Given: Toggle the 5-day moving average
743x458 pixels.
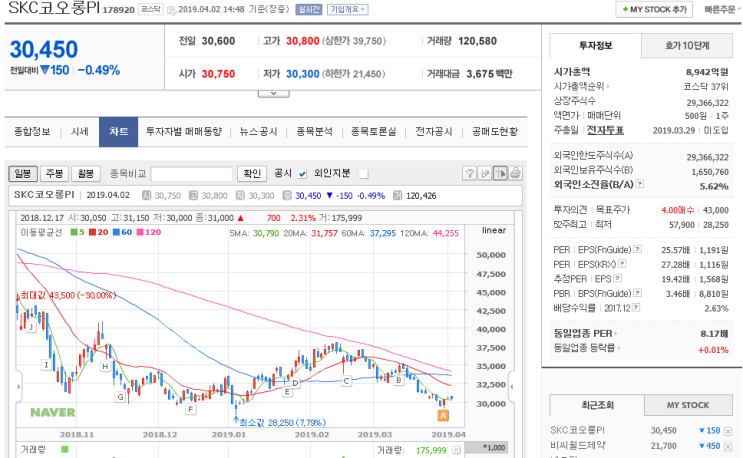Looking at the screenshot, I should pyautogui.click(x=77, y=232).
